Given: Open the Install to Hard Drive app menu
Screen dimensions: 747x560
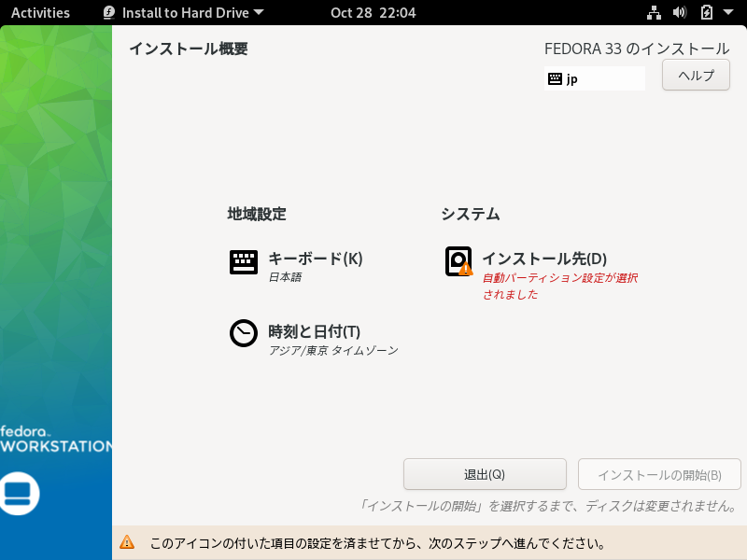Looking at the screenshot, I should 184,13.
